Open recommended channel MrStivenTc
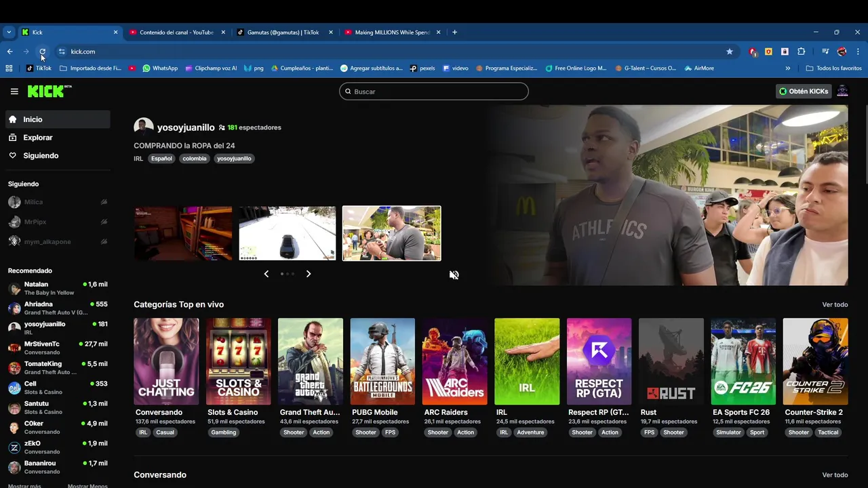This screenshot has width=868, height=488. [x=58, y=348]
